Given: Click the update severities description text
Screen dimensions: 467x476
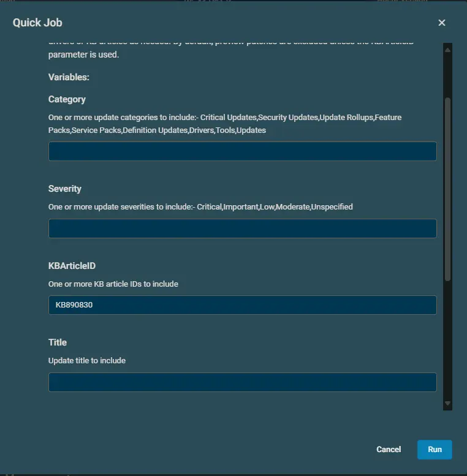Looking at the screenshot, I should (200, 207).
